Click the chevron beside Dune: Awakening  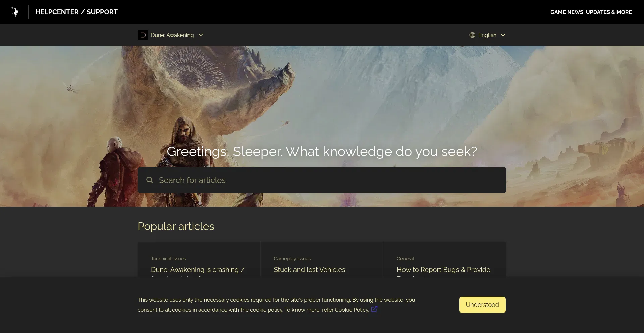click(x=201, y=35)
